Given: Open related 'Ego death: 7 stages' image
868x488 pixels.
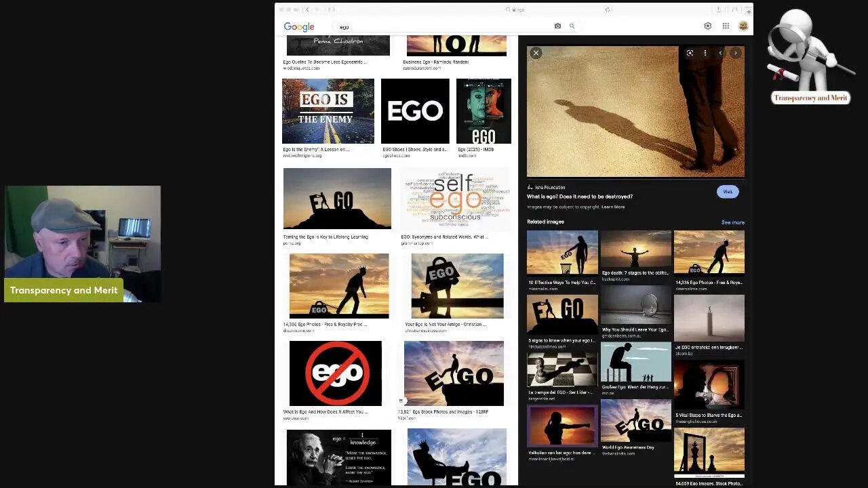Looking at the screenshot, I should [635, 249].
